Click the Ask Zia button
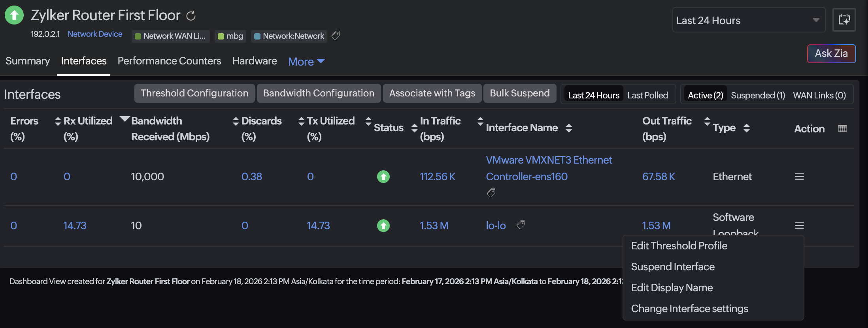 pyautogui.click(x=831, y=53)
